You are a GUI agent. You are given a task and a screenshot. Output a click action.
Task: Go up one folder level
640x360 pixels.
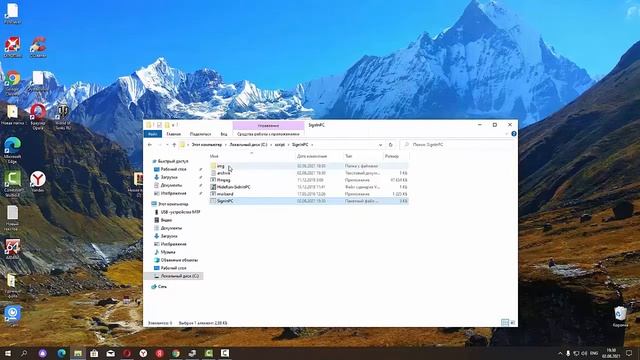pyautogui.click(x=174, y=145)
